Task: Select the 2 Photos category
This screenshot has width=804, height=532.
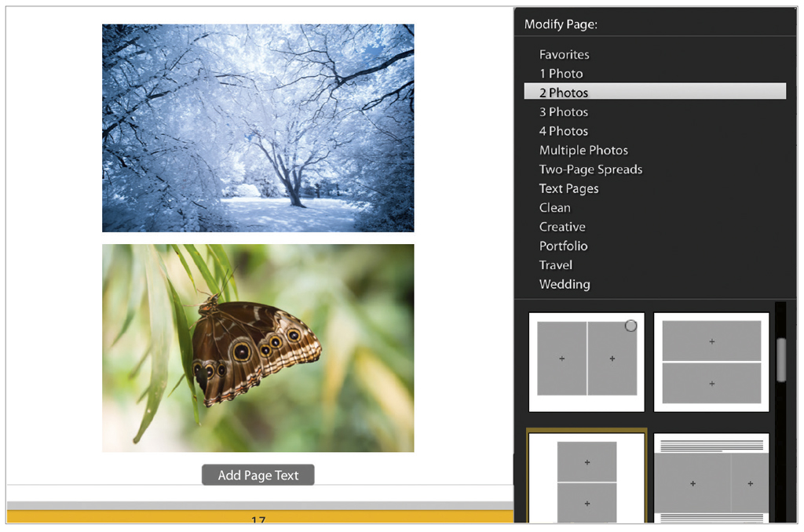Action: click(655, 93)
